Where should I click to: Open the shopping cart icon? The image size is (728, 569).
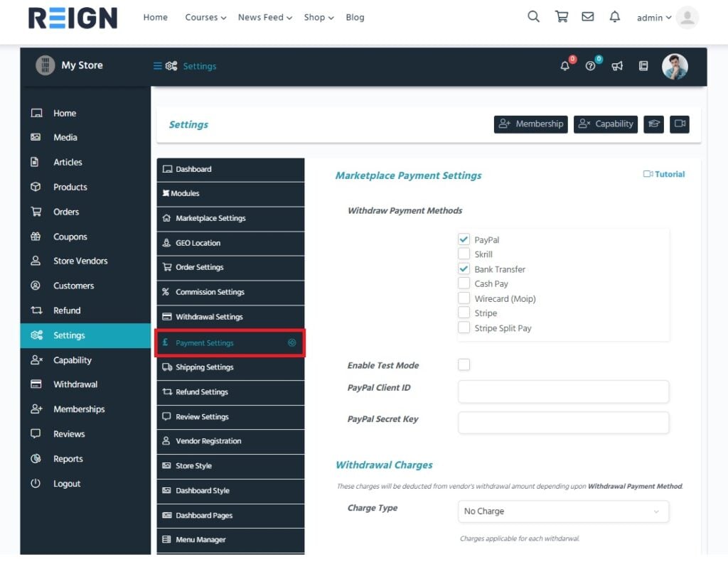pos(562,17)
